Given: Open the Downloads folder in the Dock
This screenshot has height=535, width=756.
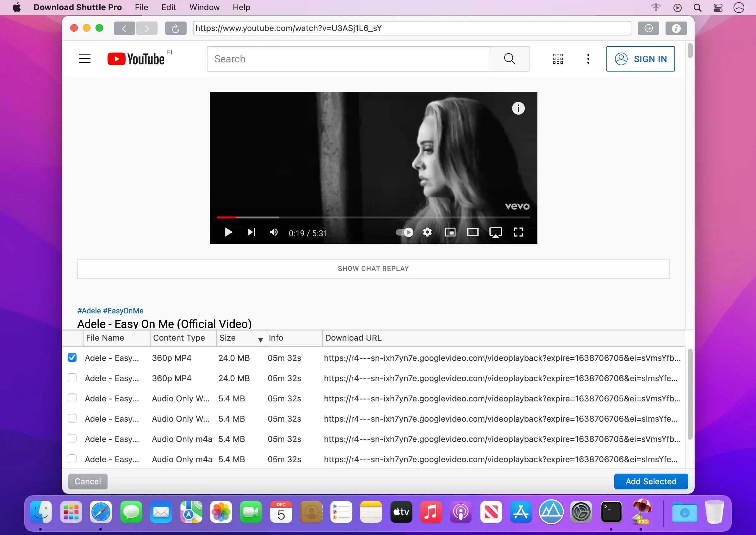Looking at the screenshot, I should click(x=685, y=512).
